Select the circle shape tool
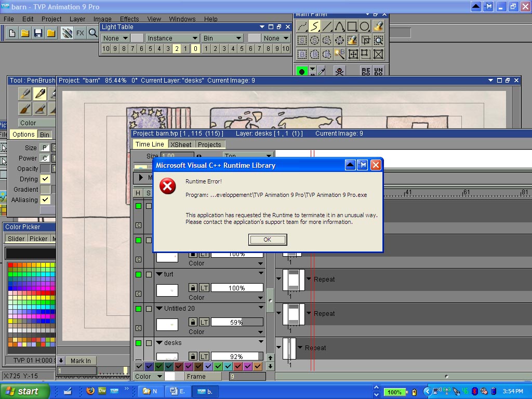The image size is (532, 399). [365, 26]
